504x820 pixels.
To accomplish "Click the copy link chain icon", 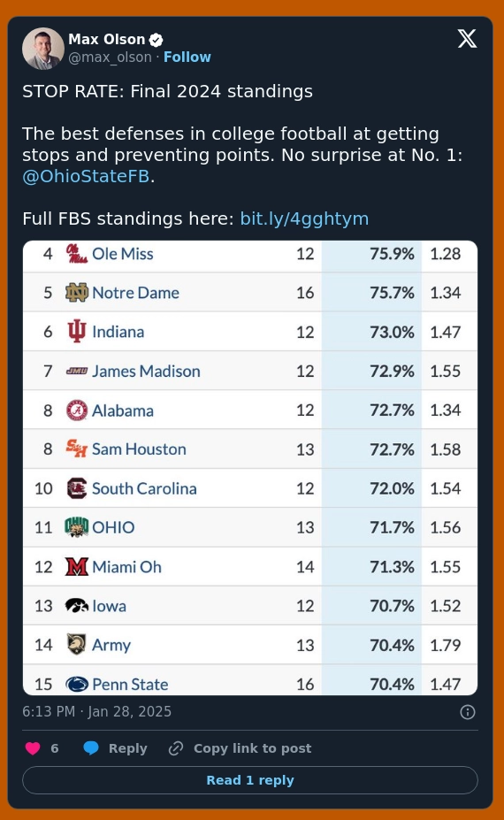I will 176,748.
